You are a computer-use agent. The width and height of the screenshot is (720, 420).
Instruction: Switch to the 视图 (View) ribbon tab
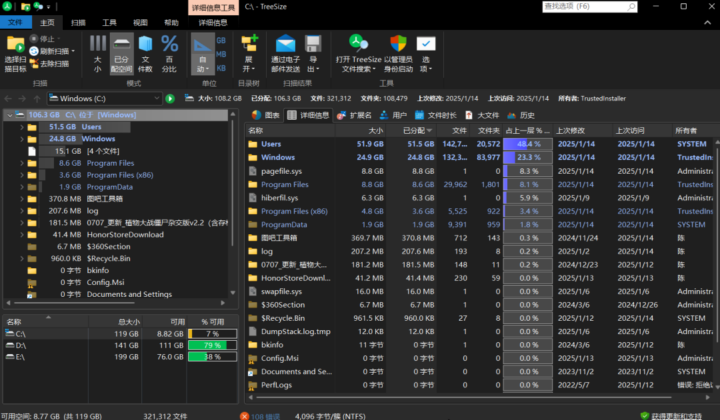pos(140,22)
